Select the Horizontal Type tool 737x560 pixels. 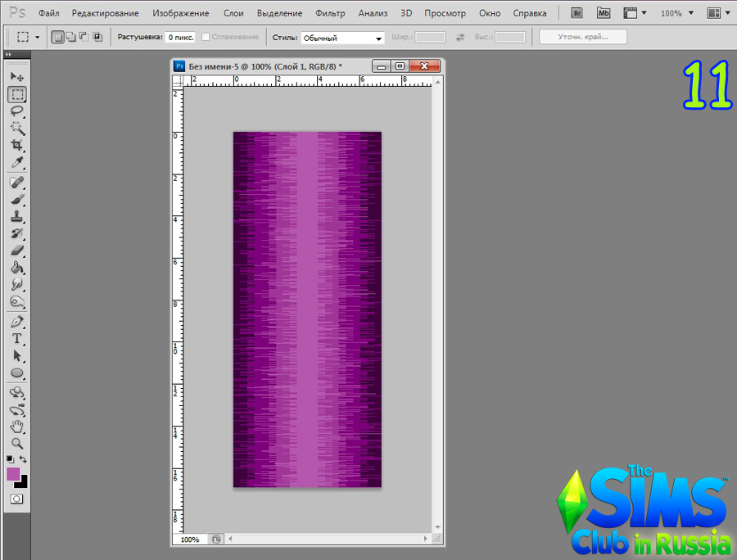16,338
